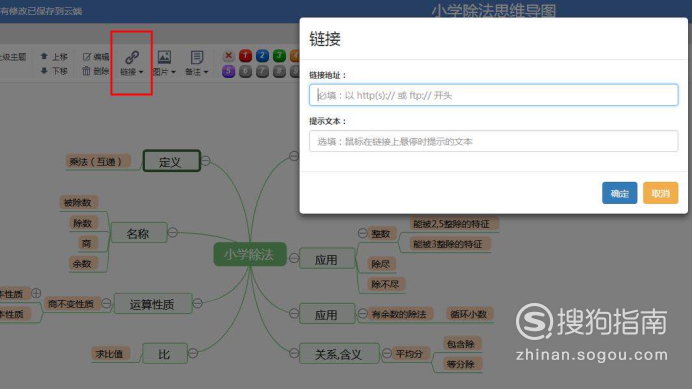The height and width of the screenshot is (389, 692).
Task: Select the central 小学除法 node
Action: coord(250,254)
